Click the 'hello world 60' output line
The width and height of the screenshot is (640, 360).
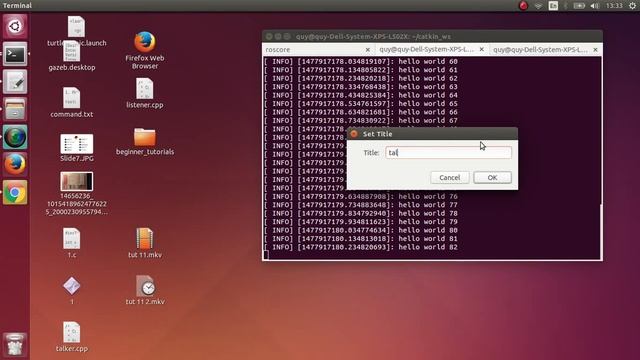coord(360,62)
